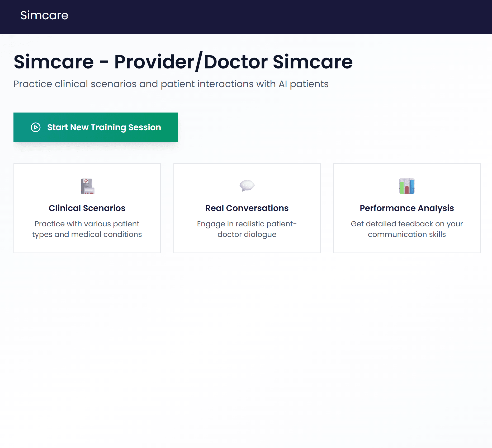Viewport: 492px width, 448px height.
Task: Click the 'doctor dialogue' text line
Action: 247,234
